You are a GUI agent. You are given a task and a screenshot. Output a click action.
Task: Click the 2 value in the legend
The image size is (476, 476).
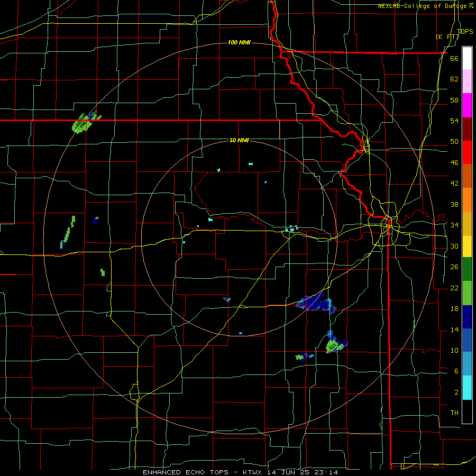point(456,392)
